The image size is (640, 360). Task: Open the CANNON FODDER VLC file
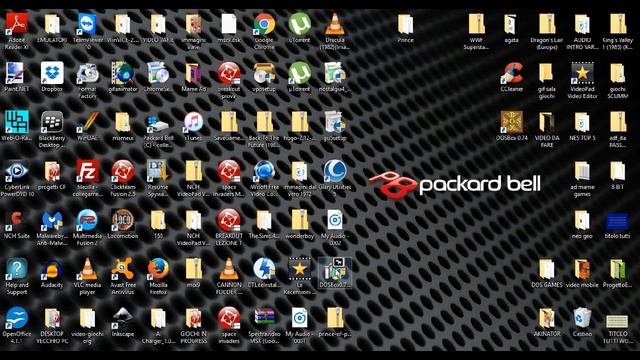229,269
